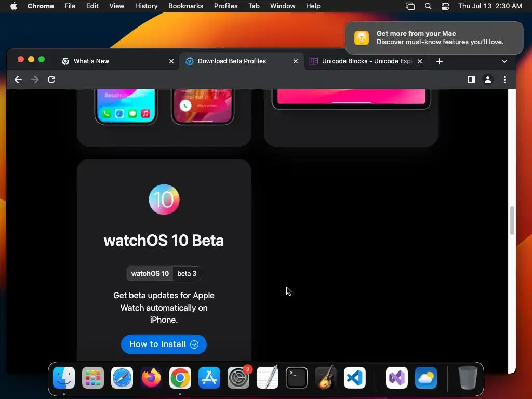Viewport: 532px width, 399px height.
Task: Toggle Chrome side panel
Action: 471,79
